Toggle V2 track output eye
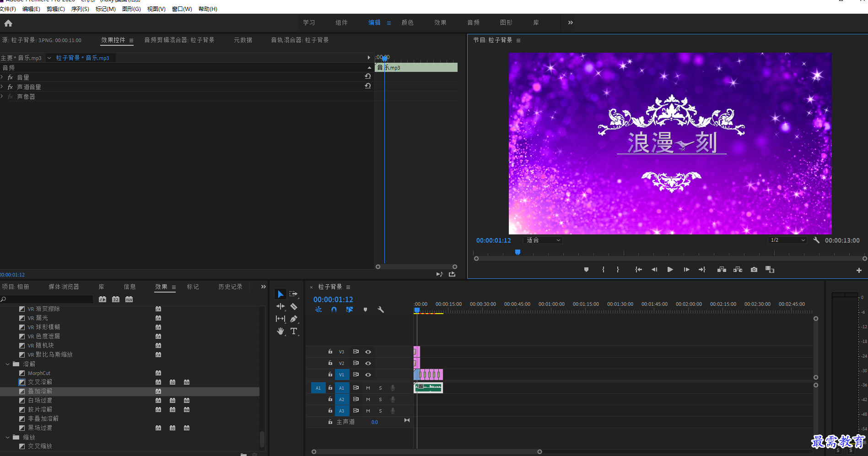 pos(368,363)
